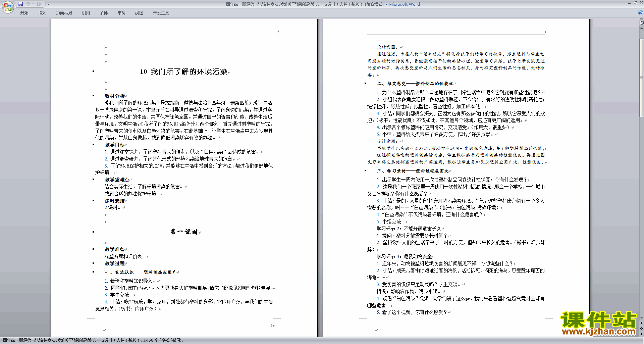Click the line '1. 提问：塑料分解需要多长时间？'
This screenshot has height=344, width=644.
point(412,236)
